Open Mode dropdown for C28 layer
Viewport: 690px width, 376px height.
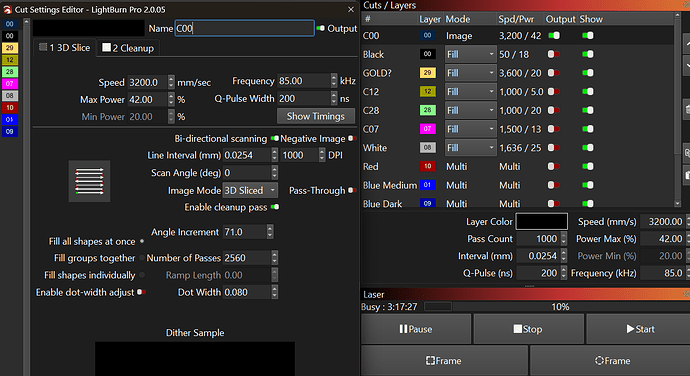(x=470, y=110)
